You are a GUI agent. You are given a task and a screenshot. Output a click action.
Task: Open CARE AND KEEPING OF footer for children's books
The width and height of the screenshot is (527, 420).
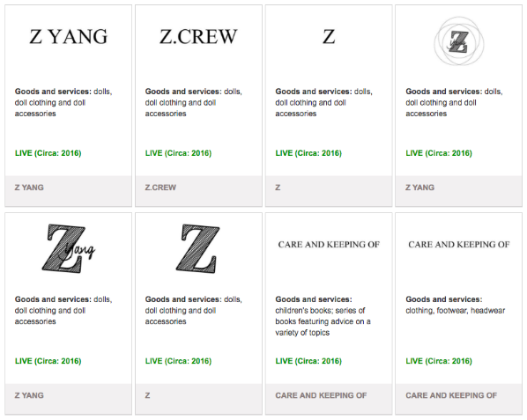pos(321,395)
